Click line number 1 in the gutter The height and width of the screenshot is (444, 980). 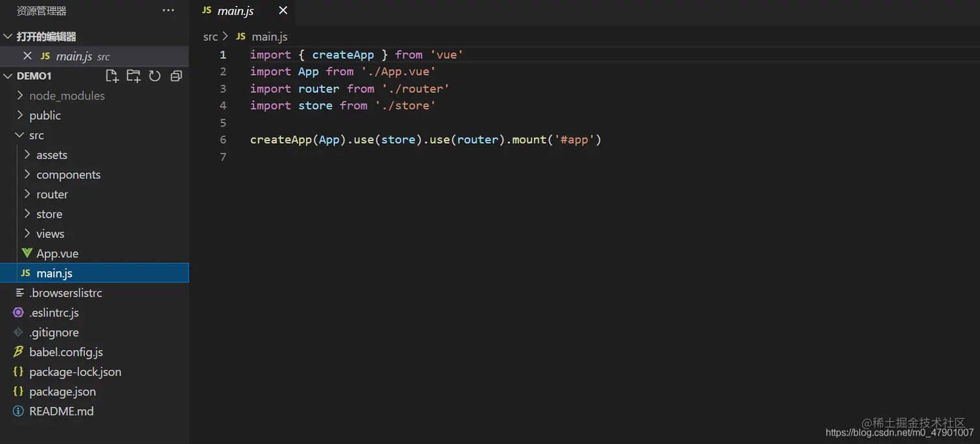[223, 54]
